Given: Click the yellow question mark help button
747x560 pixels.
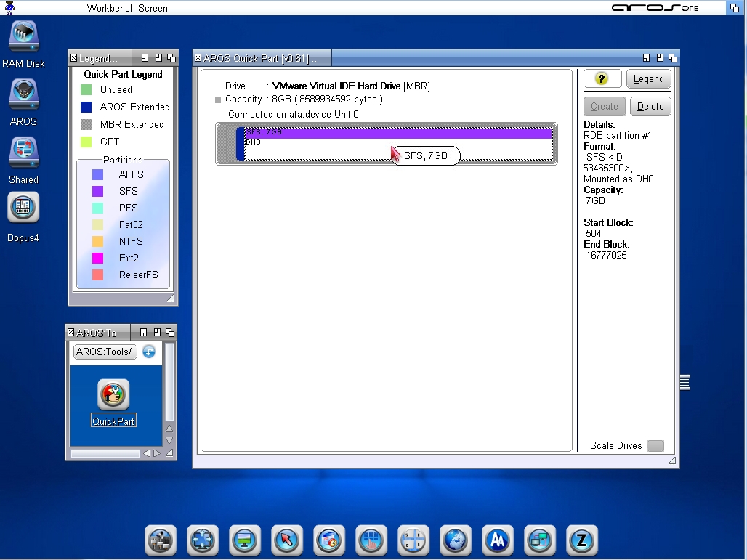Looking at the screenshot, I should [602, 78].
